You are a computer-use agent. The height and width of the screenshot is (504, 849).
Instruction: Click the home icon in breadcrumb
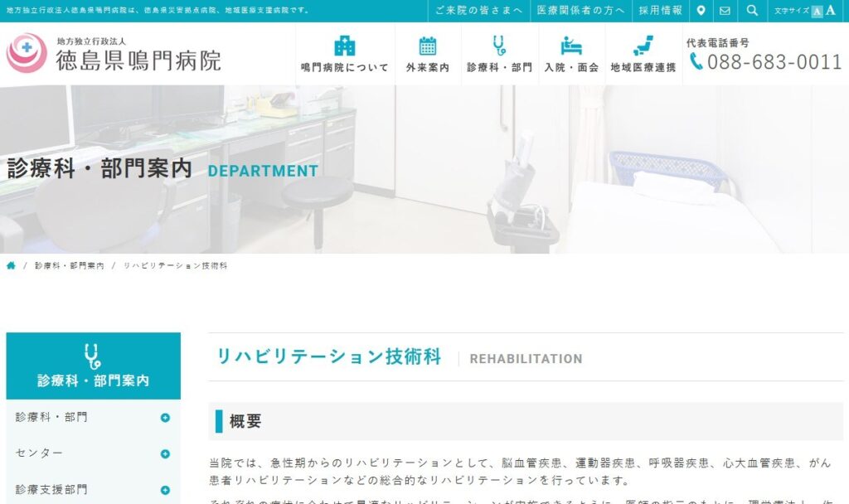[11, 265]
